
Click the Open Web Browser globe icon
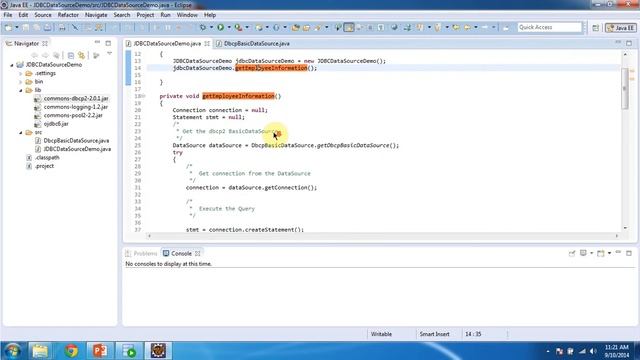tap(394, 27)
